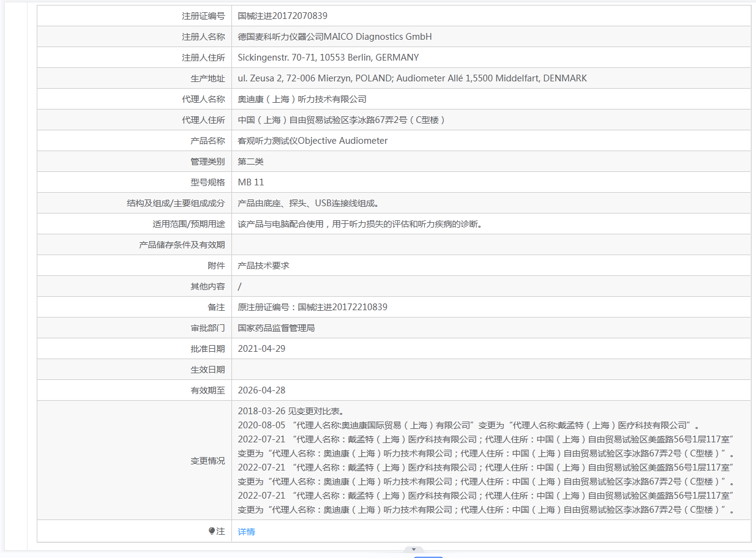Click the agent address value in 代理人住所 row
Viewport: 756px width, 558px height.
pyautogui.click(x=342, y=120)
